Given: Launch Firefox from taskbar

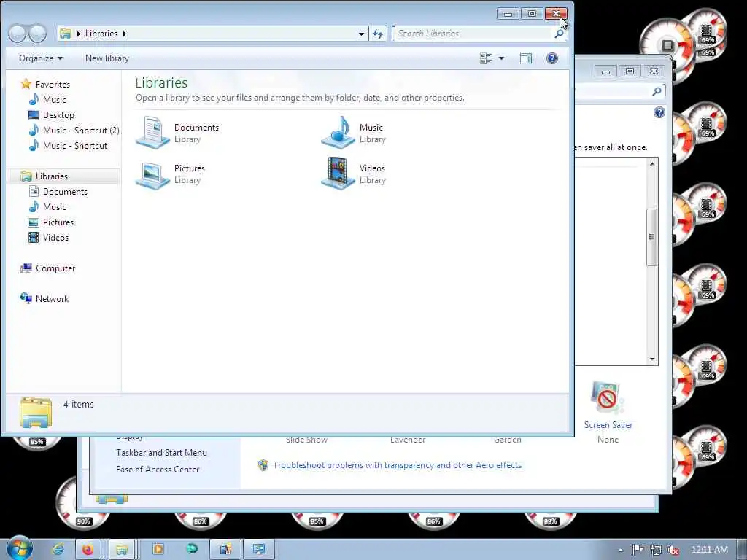Looking at the screenshot, I should tap(88, 550).
